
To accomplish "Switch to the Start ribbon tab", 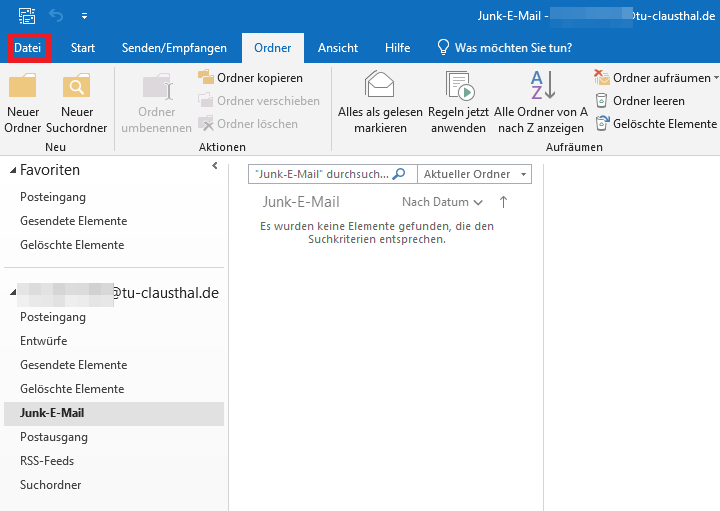I will click(x=83, y=48).
